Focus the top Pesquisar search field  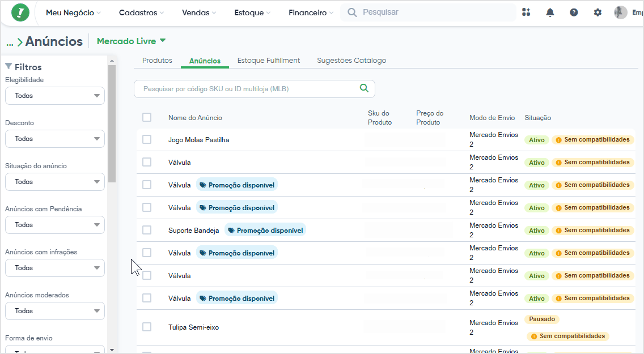pyautogui.click(x=429, y=12)
